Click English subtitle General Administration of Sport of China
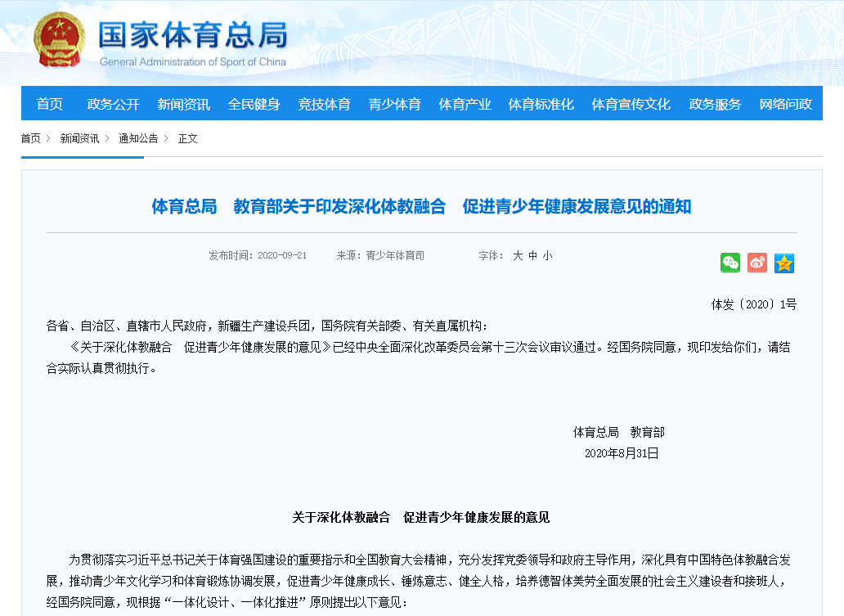This screenshot has width=844, height=616. 193,62
